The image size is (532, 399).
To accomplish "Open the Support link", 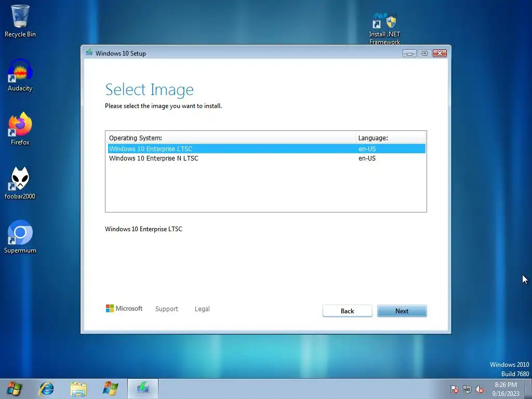I will (167, 309).
